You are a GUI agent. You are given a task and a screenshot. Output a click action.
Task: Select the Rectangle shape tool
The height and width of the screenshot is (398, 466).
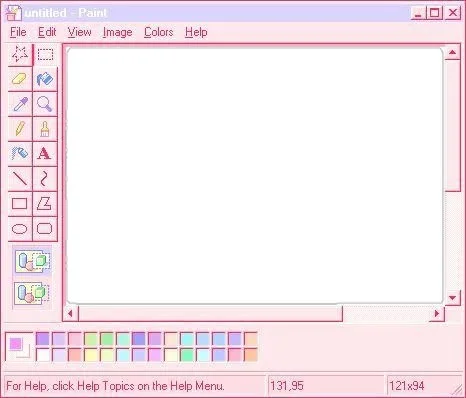click(x=20, y=204)
